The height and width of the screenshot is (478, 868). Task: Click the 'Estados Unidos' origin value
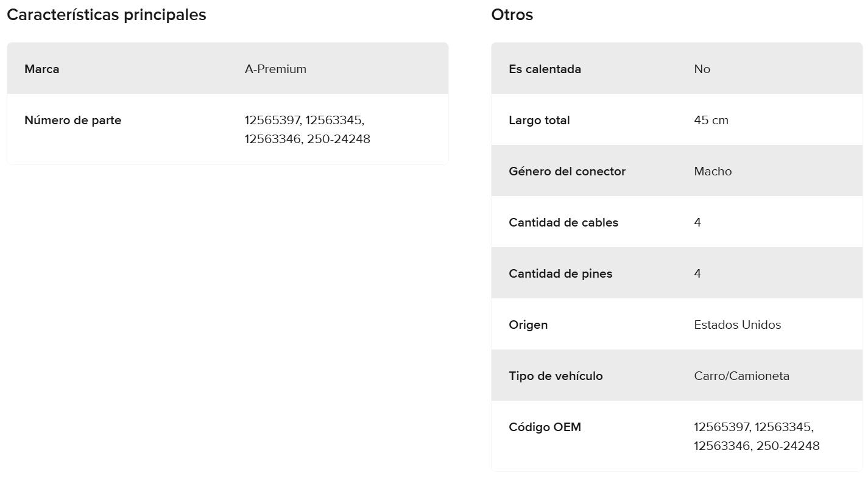(x=737, y=325)
